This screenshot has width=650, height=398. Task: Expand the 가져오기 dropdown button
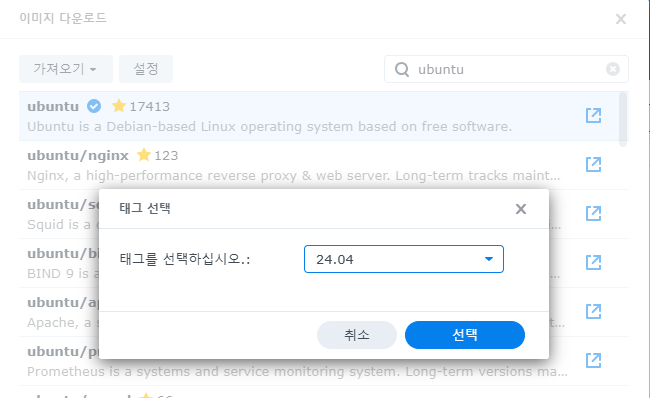[x=66, y=69]
